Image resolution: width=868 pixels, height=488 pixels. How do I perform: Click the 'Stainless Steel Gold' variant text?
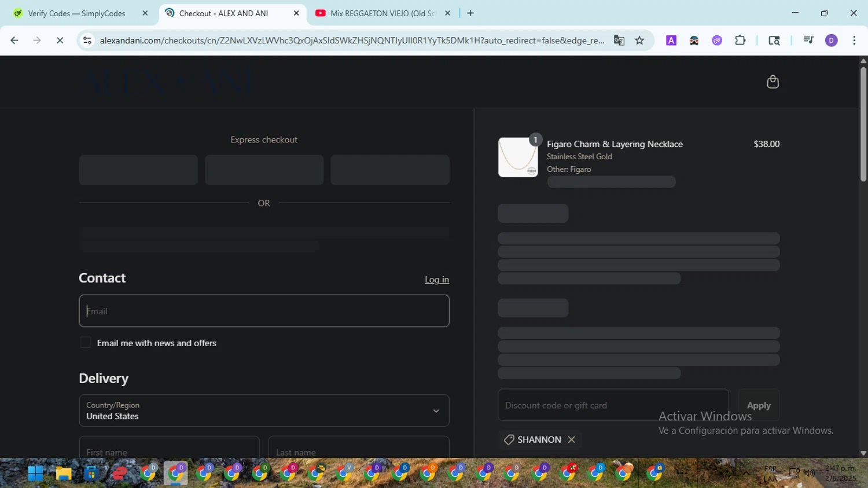point(579,156)
